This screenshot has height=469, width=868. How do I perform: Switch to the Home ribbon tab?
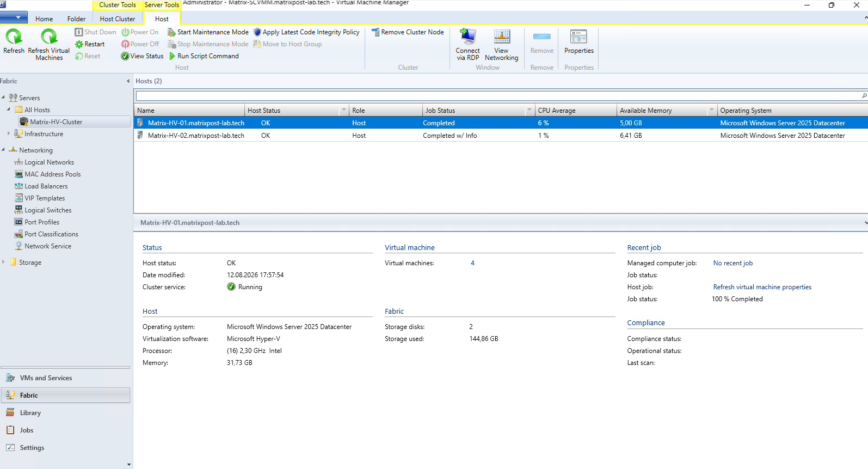point(44,19)
